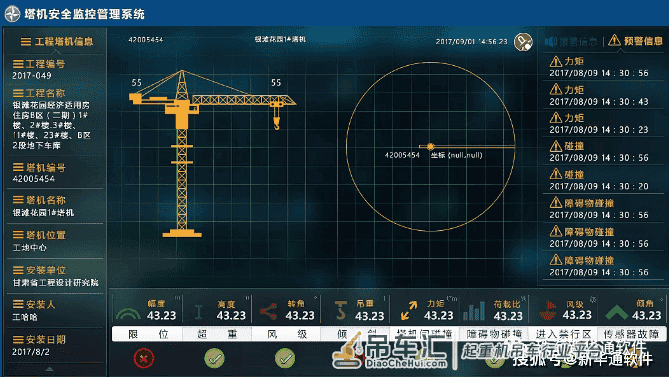The width and height of the screenshot is (669, 377).
Task: Select the 倾斜 tab
Action: click(355, 334)
